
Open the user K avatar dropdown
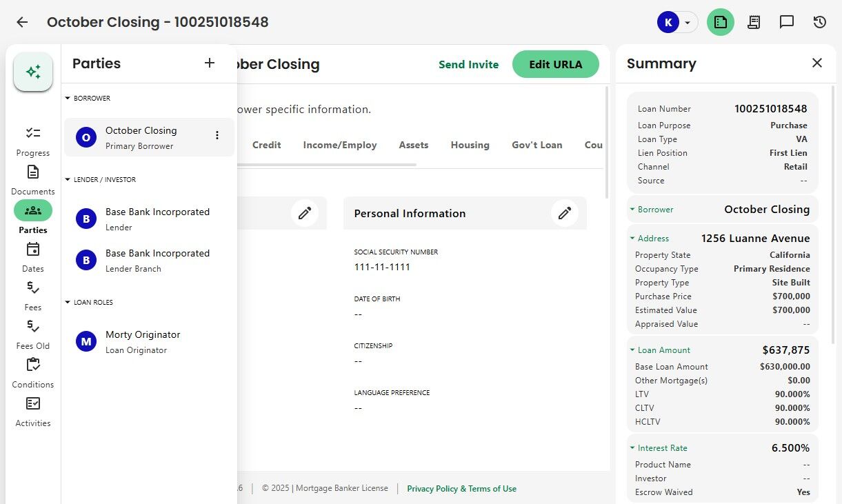(x=677, y=22)
